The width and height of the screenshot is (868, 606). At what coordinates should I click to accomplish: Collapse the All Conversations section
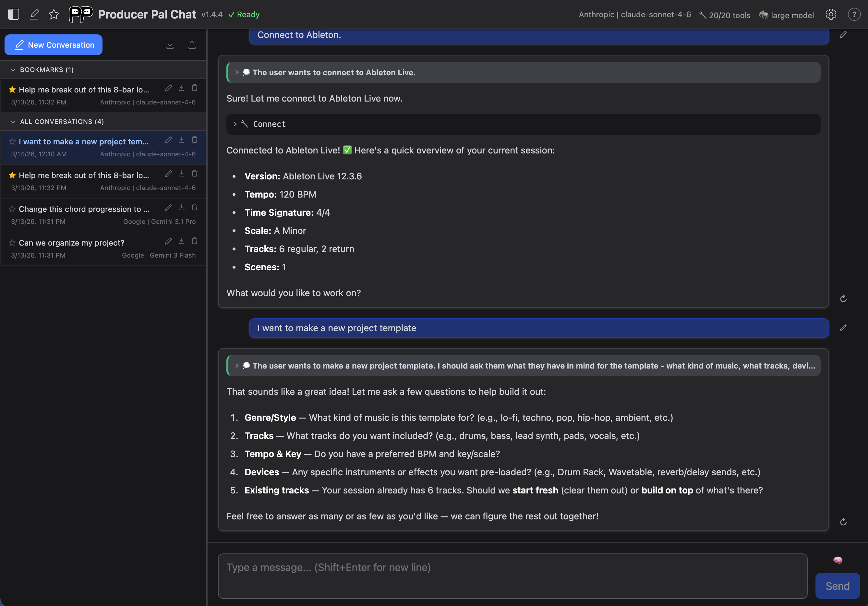point(13,121)
